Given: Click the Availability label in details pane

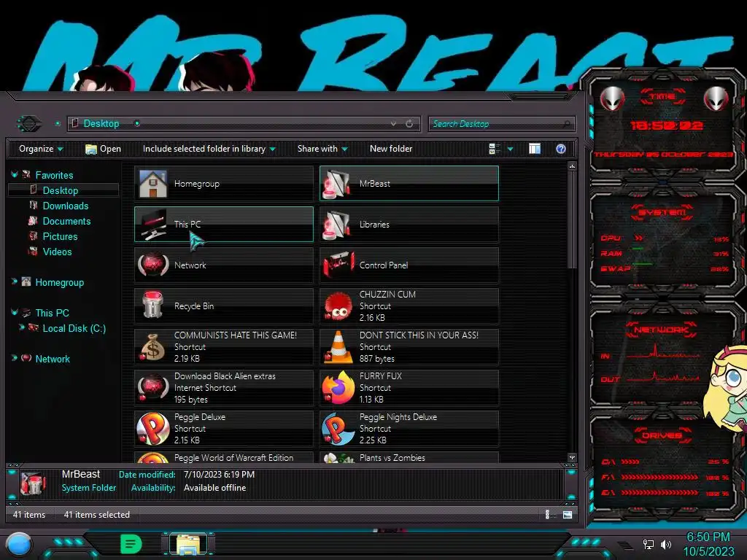Looking at the screenshot, I should click(153, 488).
